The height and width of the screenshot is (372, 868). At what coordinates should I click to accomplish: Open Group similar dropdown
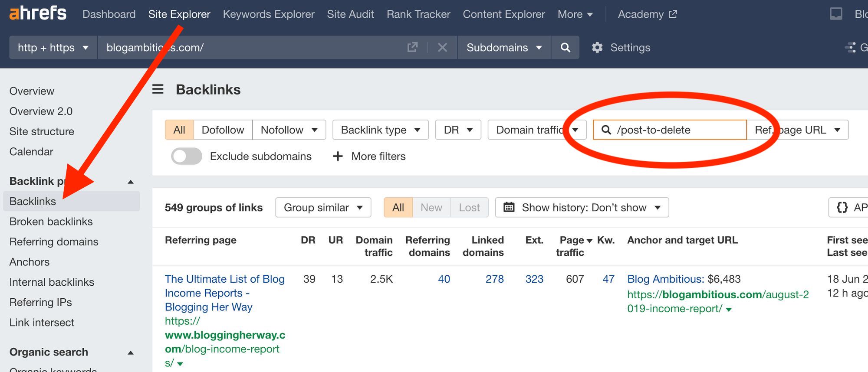tap(323, 207)
